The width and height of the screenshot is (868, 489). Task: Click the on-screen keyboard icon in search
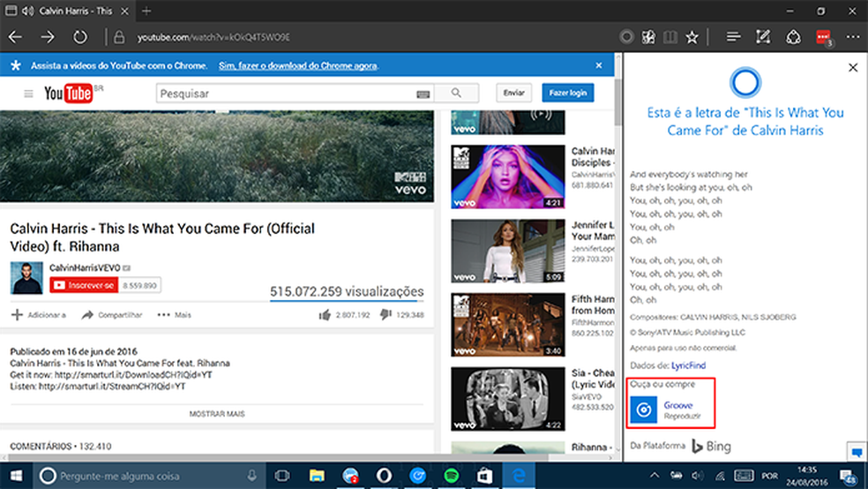coord(423,94)
